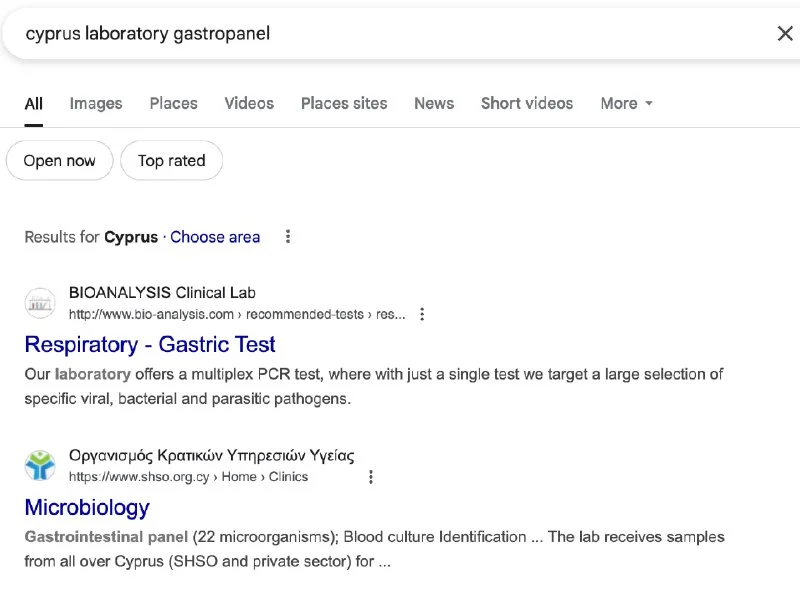The height and width of the screenshot is (605, 800).
Task: Click the Choose area link
Action: pyautogui.click(x=215, y=237)
